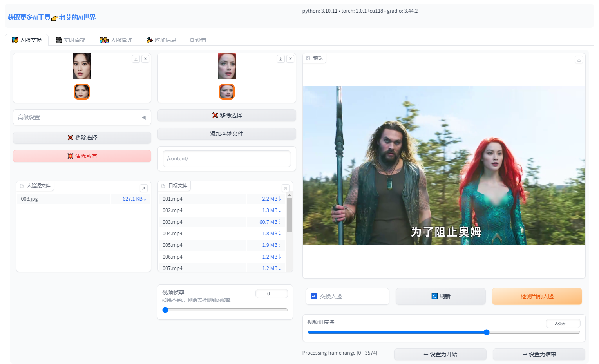Click the 刷新 refresh icon button

coord(440,296)
